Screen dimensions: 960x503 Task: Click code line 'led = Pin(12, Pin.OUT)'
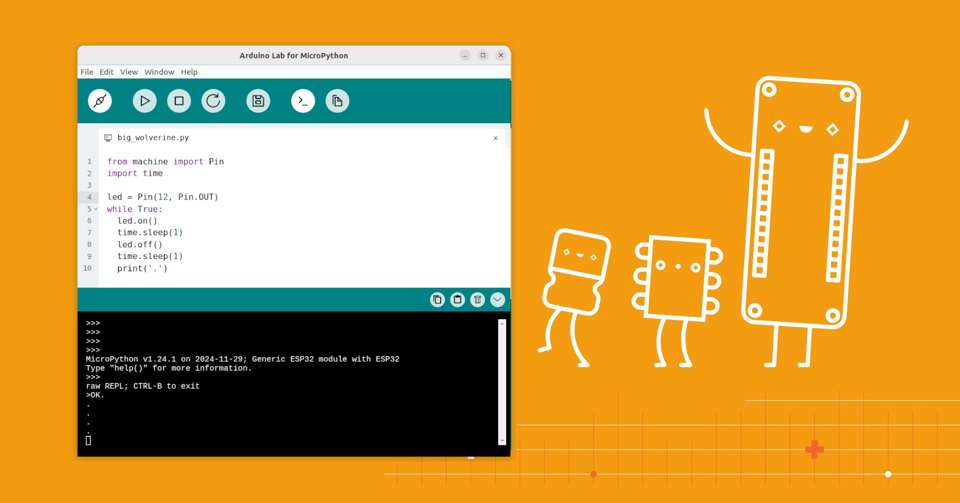tap(162, 197)
